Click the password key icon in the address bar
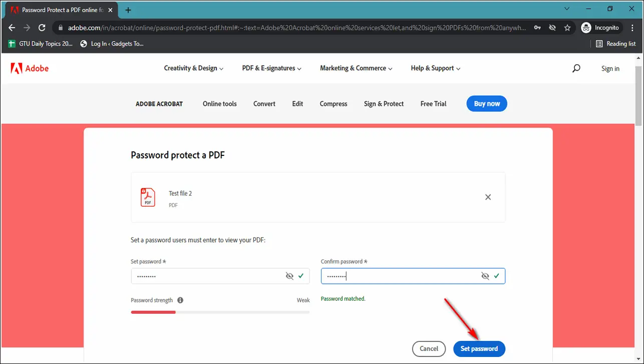Viewport: 644px width, 364px height. coord(537,28)
